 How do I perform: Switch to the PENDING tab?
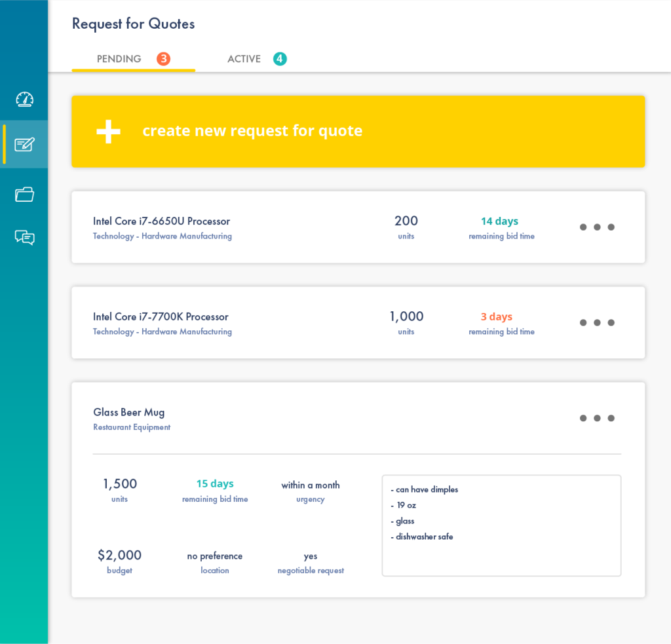pos(134,58)
